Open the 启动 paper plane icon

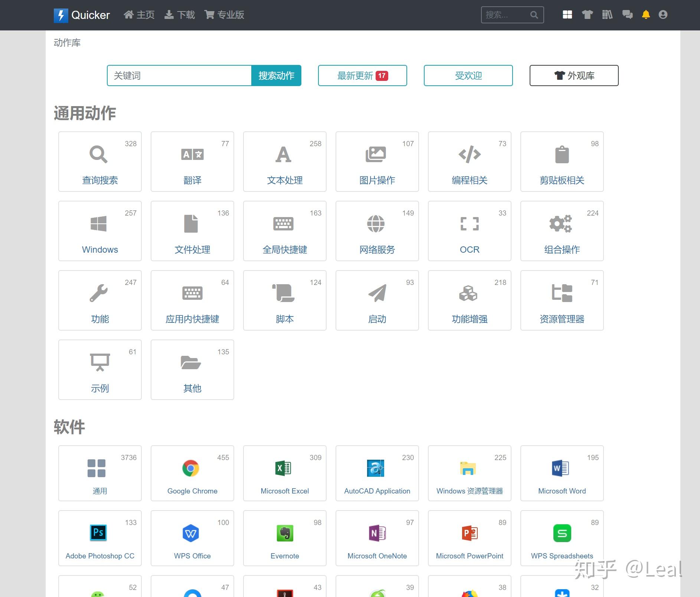click(377, 293)
